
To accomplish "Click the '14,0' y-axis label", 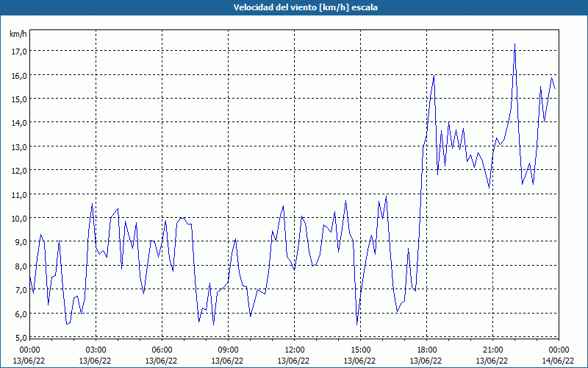I will tap(19, 123).
